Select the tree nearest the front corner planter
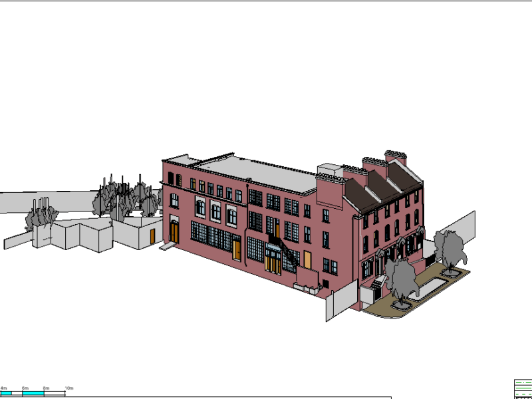This screenshot has width=532, height=399. coord(402,279)
